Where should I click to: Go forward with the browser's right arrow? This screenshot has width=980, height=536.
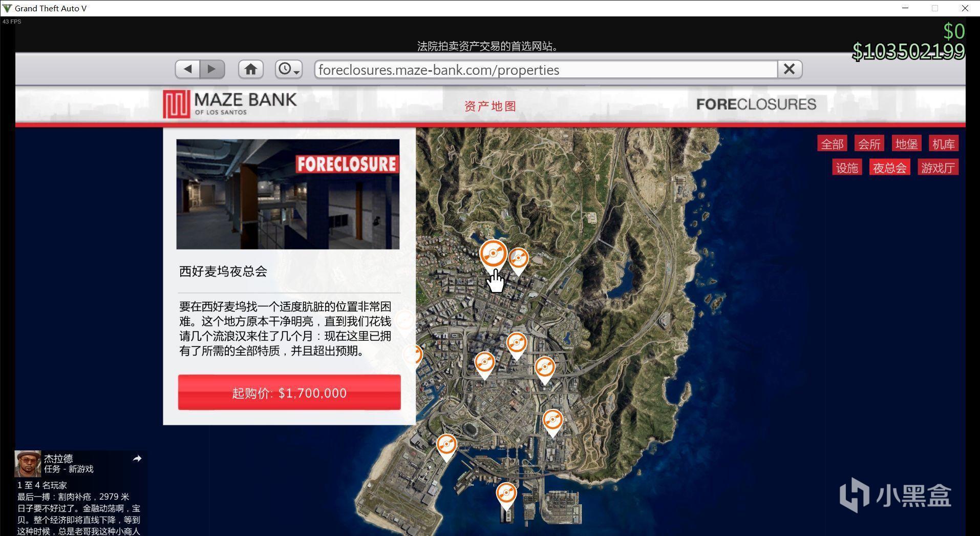(x=212, y=69)
